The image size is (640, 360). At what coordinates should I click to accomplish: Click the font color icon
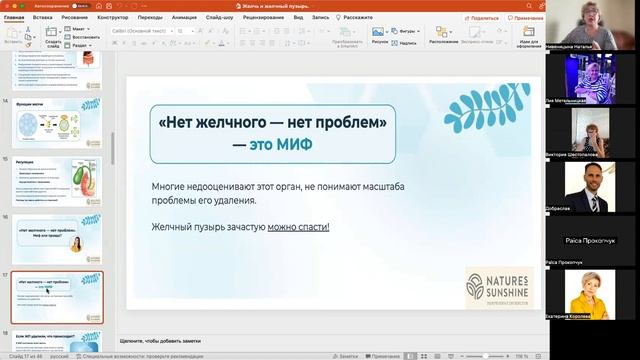pos(222,43)
